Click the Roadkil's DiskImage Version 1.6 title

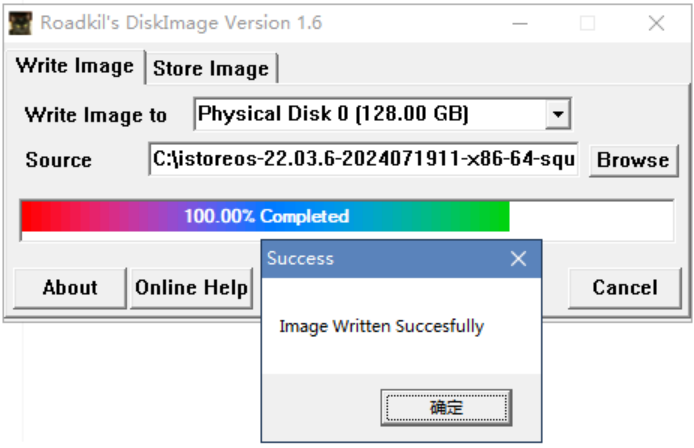click(x=181, y=23)
